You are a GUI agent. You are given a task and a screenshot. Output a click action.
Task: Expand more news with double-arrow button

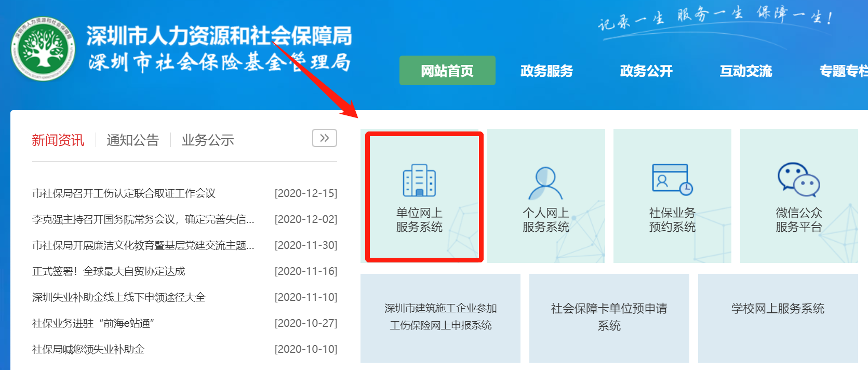(x=325, y=138)
